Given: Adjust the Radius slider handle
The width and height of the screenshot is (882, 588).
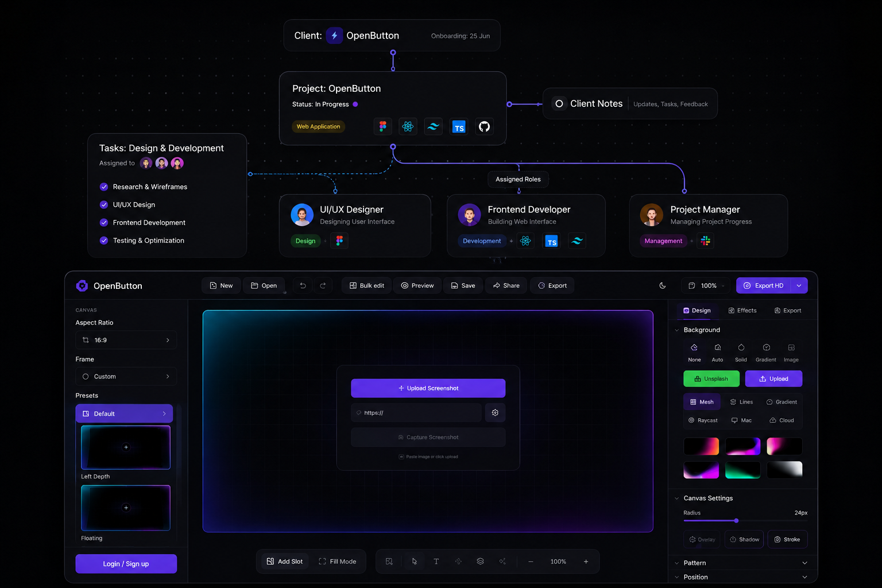Looking at the screenshot, I should click(x=736, y=521).
